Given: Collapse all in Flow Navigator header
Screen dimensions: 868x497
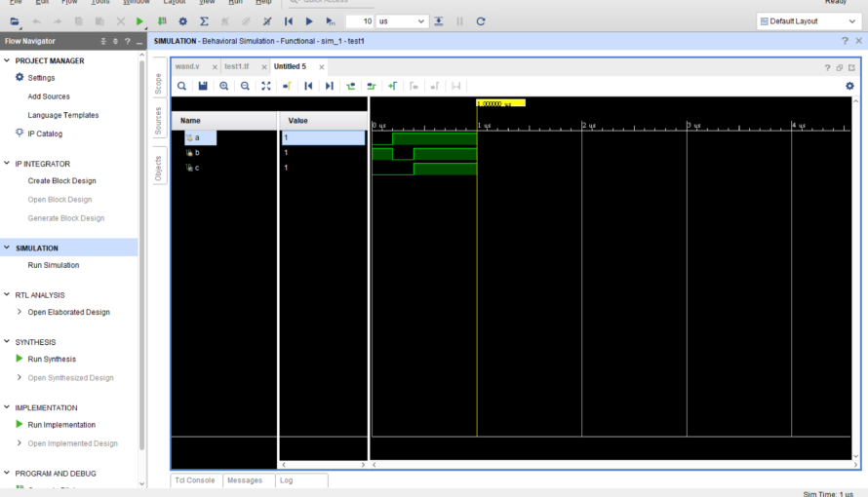Looking at the screenshot, I should point(103,41).
